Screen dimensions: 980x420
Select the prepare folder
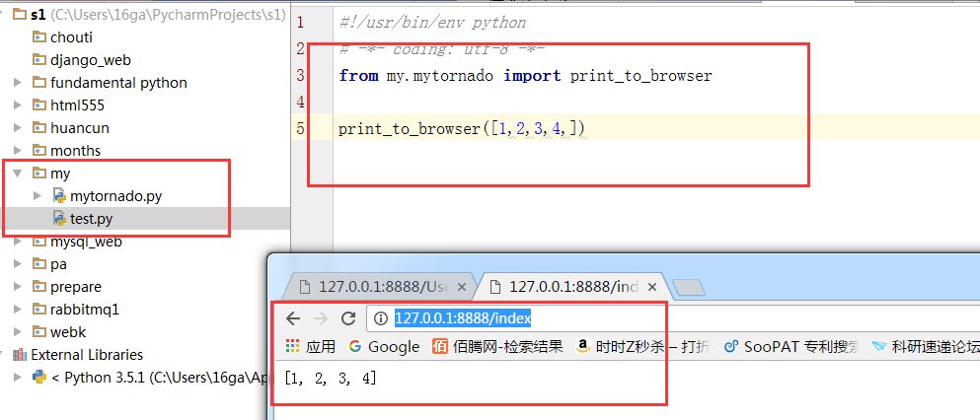click(x=76, y=287)
